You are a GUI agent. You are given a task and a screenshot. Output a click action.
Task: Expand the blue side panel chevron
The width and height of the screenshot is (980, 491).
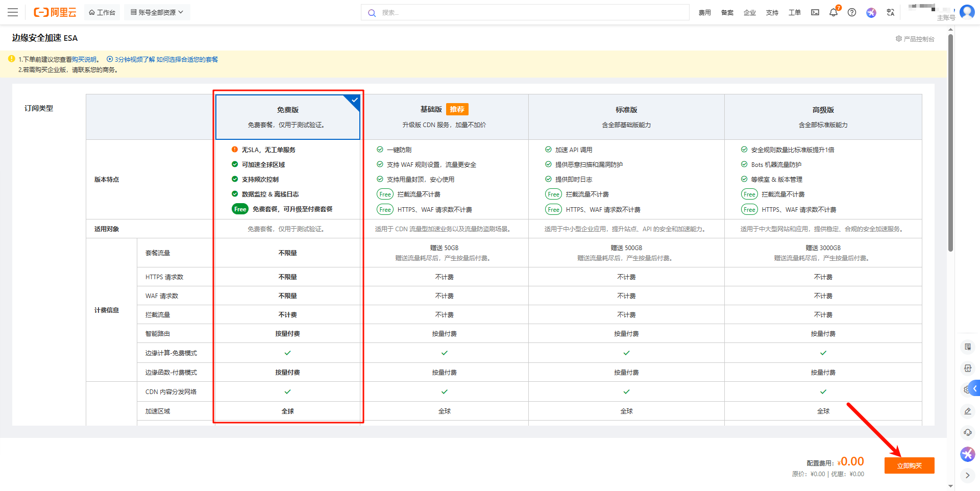click(974, 389)
